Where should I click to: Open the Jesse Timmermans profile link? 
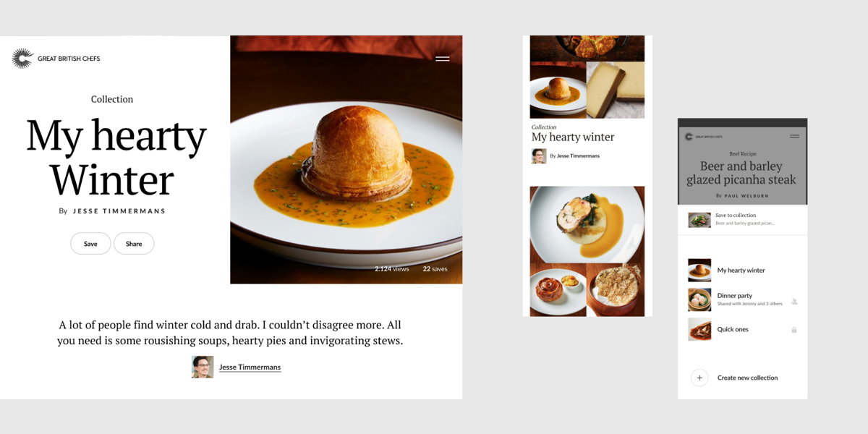click(250, 367)
